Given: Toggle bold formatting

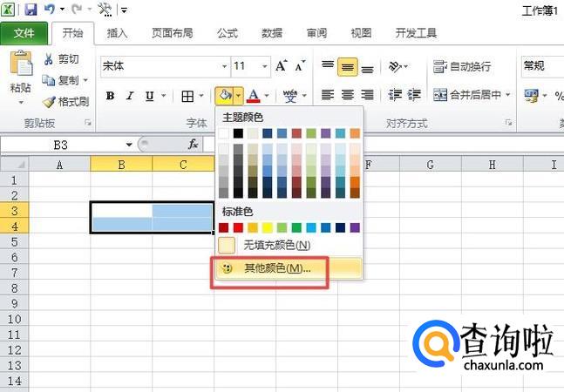Looking at the screenshot, I should [x=110, y=96].
